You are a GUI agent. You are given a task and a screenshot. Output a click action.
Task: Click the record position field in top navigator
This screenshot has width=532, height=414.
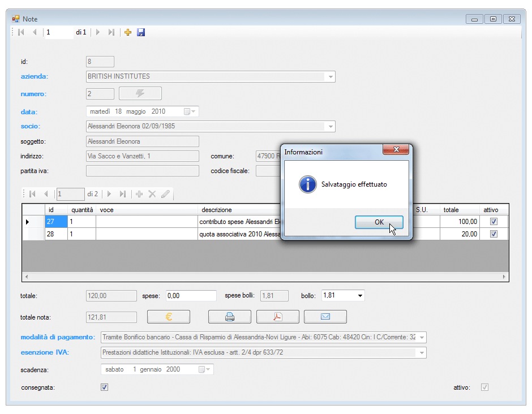[59, 32]
